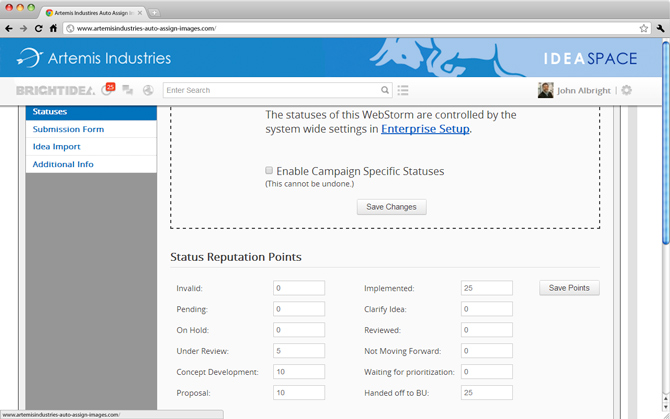Bookmark page with the star icon
This screenshot has width=670, height=419.
coord(644,28)
